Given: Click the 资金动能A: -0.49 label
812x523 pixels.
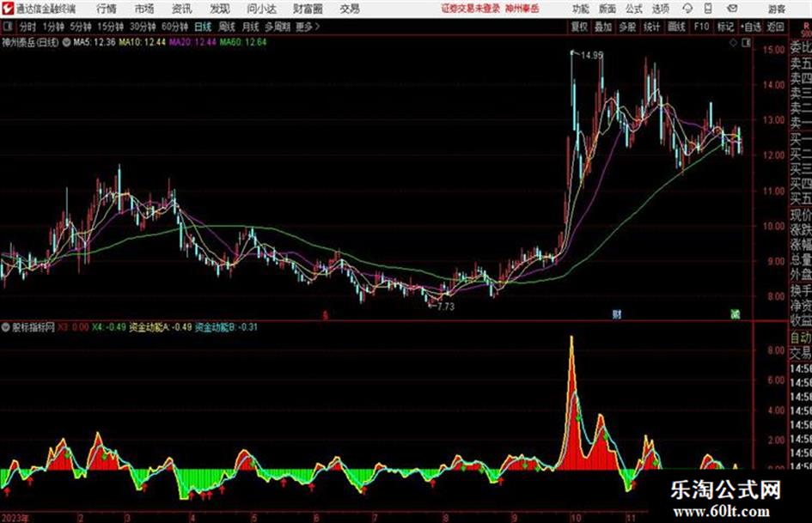Looking at the screenshot, I should coord(161,327).
